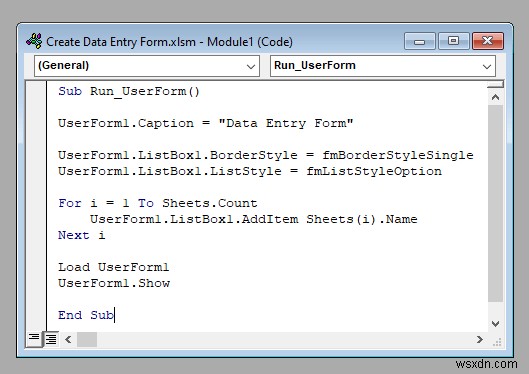Click the split bar above vertical scrollbar

coord(495,84)
